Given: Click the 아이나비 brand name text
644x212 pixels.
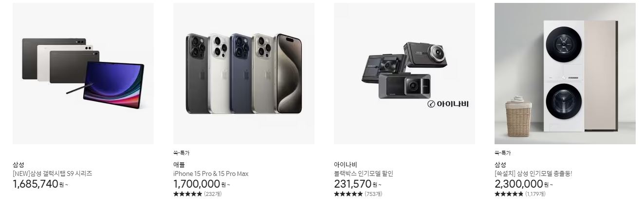Looking at the screenshot, I should click(x=346, y=165).
